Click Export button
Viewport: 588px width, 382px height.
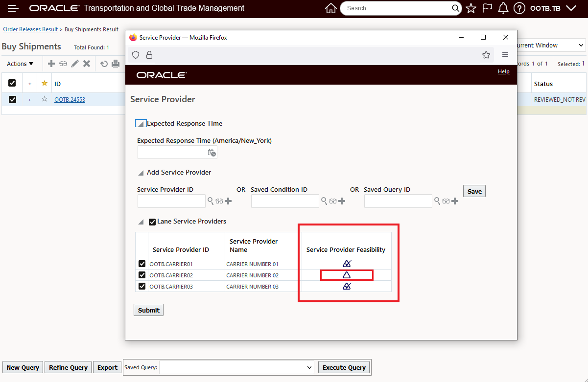107,367
